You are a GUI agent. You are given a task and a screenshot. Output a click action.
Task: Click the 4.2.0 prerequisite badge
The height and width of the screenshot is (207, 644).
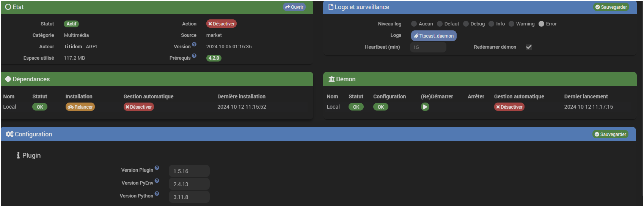pyautogui.click(x=214, y=58)
